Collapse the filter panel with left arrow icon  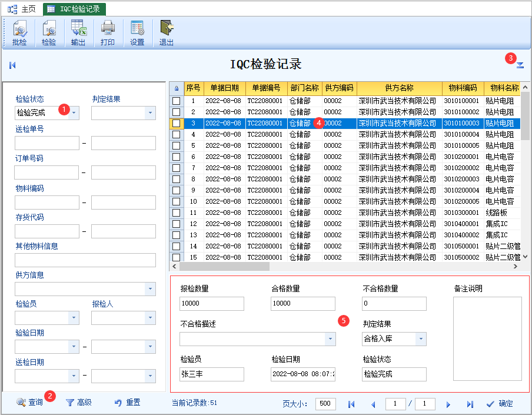pos(12,65)
